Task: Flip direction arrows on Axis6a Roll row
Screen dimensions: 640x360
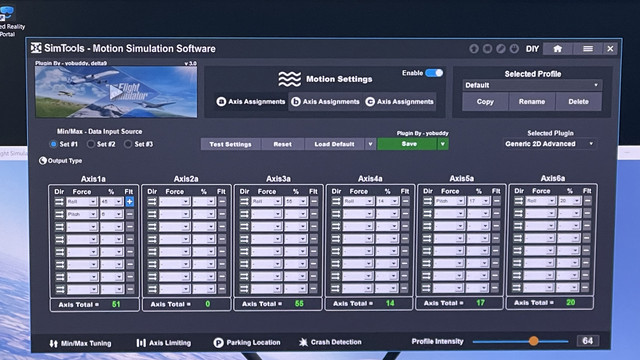Action: [519, 200]
